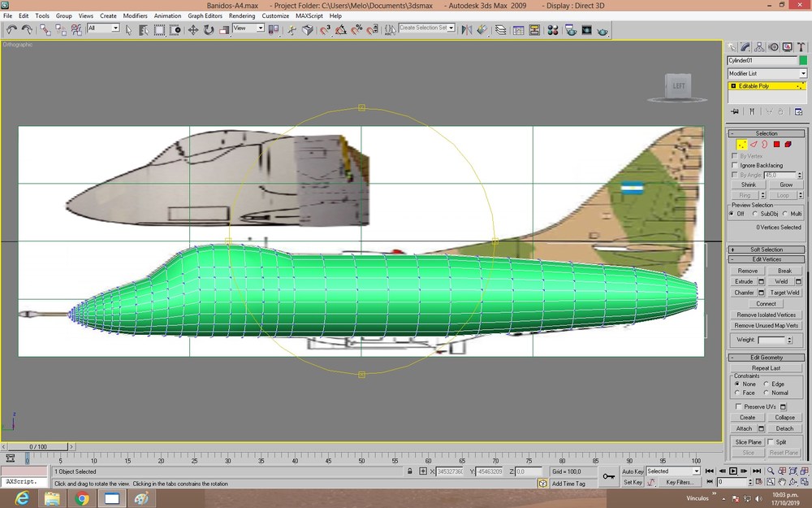
Task: Activate the Select and Scale tool
Action: (224, 29)
